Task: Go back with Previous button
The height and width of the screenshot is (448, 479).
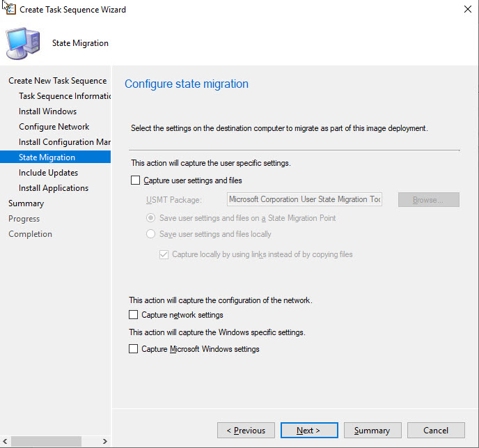Action: pyautogui.click(x=246, y=431)
